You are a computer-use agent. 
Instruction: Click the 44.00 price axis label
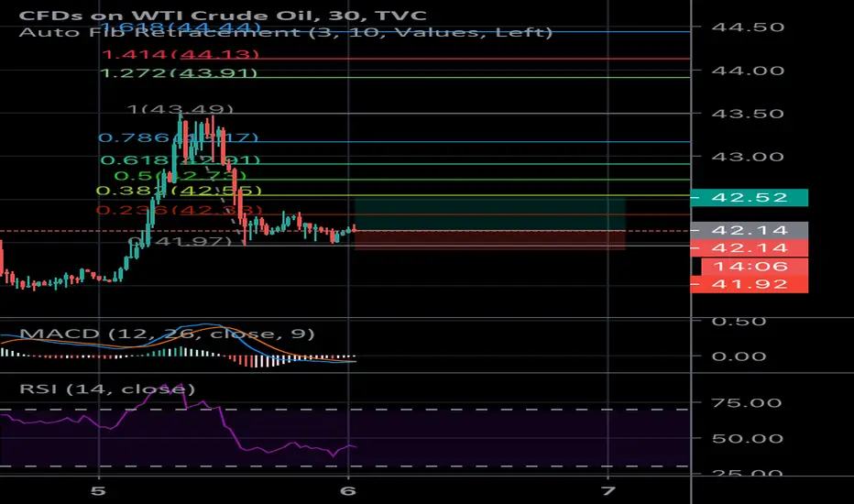(748, 71)
